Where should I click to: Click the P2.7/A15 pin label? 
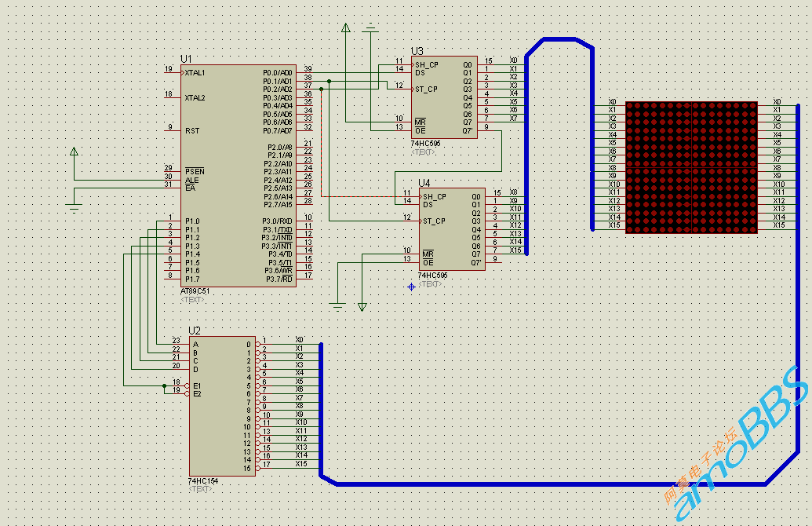tap(279, 205)
